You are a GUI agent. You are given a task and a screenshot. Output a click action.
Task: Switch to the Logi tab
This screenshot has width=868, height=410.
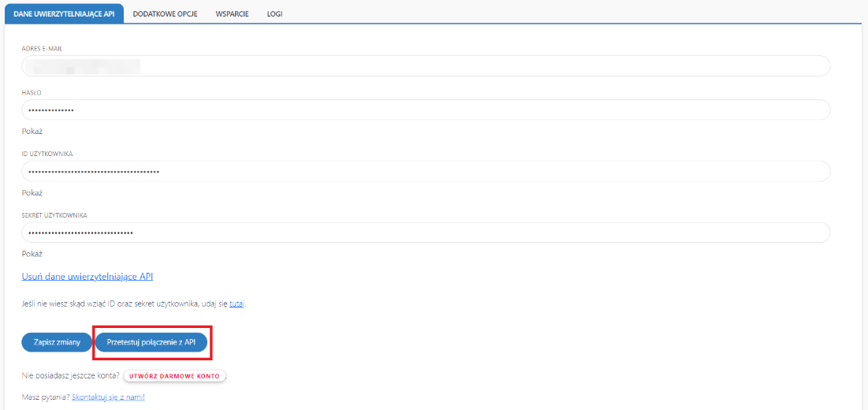coord(274,14)
